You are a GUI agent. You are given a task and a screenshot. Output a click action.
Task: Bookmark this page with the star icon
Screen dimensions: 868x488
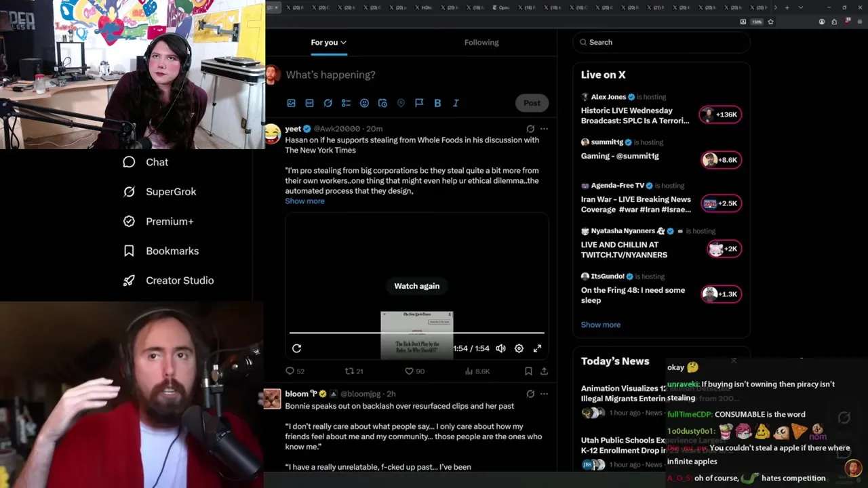tap(770, 22)
